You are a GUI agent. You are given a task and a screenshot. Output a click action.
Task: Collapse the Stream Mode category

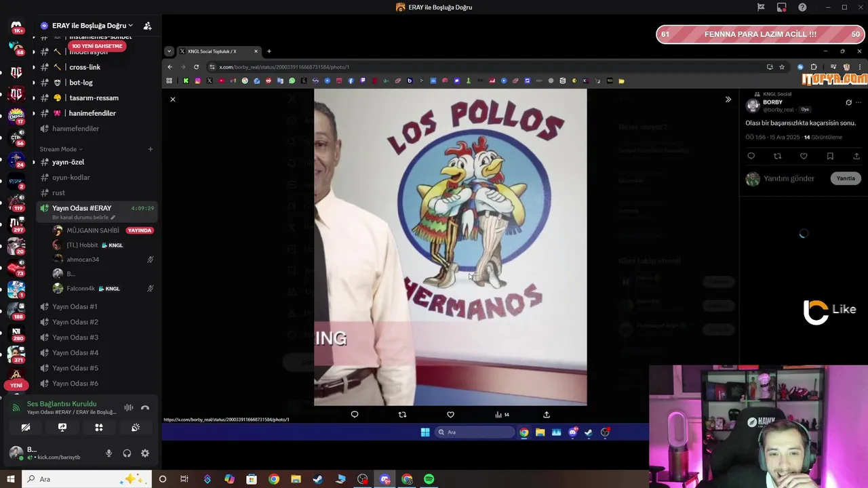click(x=60, y=149)
